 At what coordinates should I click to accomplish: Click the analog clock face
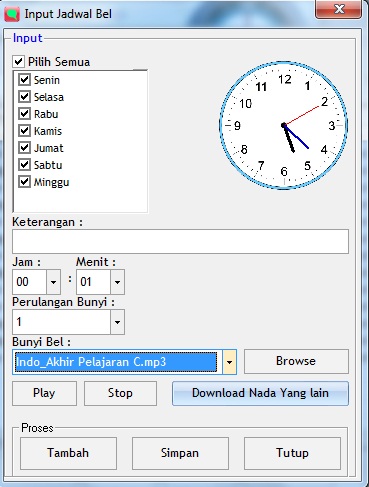pos(284,125)
